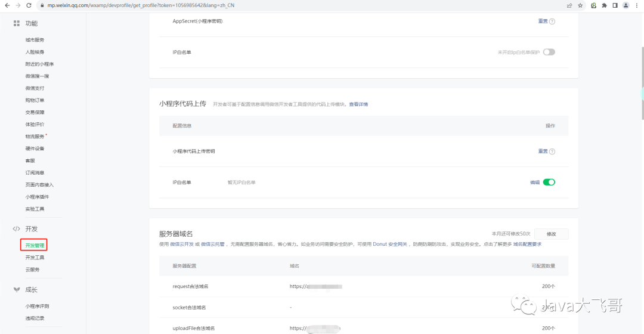Open Donut 安全网关 link
This screenshot has height=334, width=644.
click(390, 244)
